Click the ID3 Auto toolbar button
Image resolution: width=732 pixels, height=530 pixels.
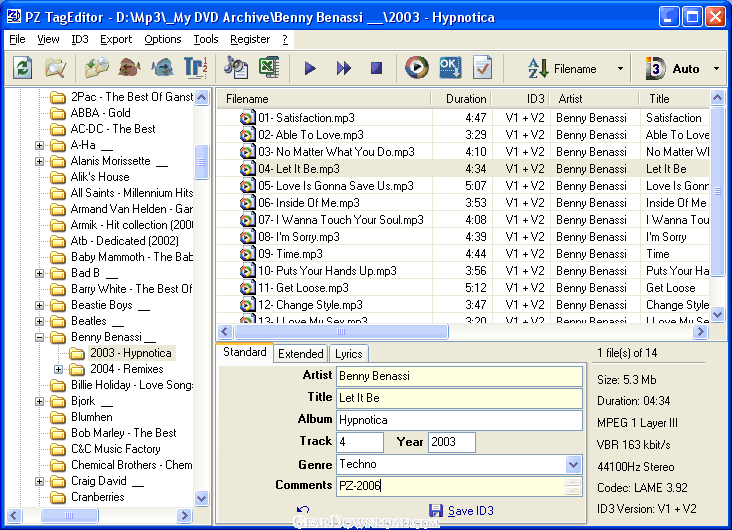pyautogui.click(x=672, y=69)
